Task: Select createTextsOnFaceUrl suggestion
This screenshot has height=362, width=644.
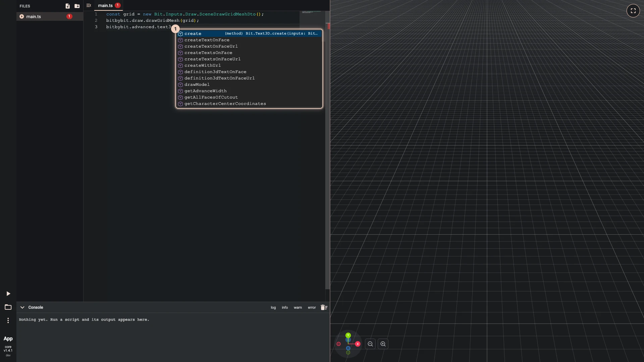Action: click(x=249, y=59)
